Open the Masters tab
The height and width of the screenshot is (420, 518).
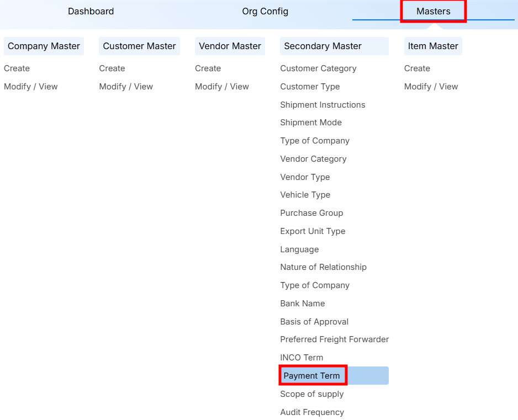point(433,12)
